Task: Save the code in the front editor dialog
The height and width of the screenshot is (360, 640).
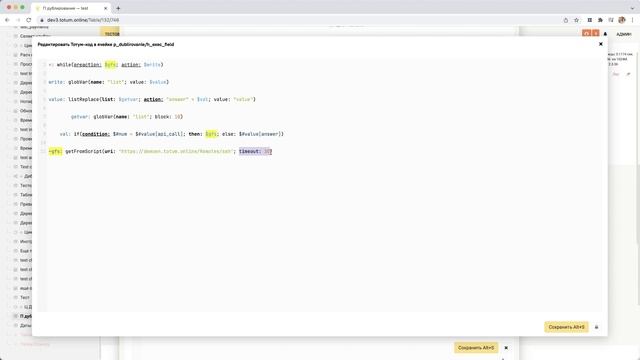Action: point(566,327)
